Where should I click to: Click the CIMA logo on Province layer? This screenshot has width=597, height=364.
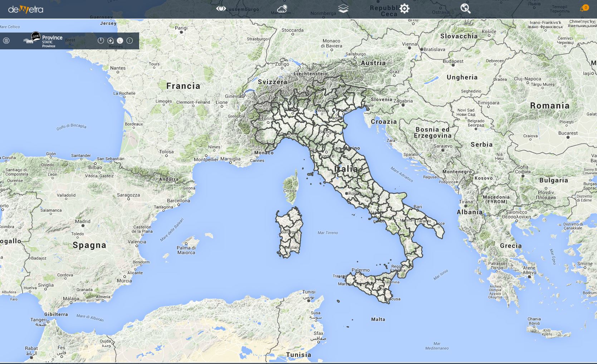tap(36, 36)
